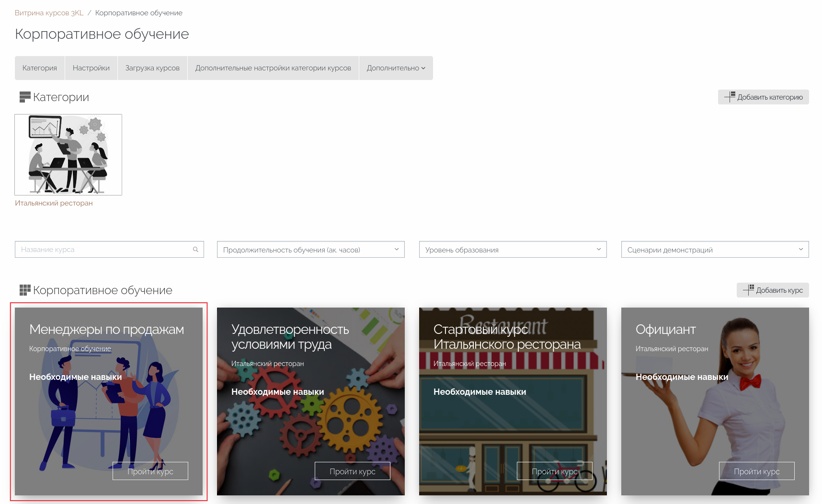
Task: Click the Название курса search field
Action: 103,250
